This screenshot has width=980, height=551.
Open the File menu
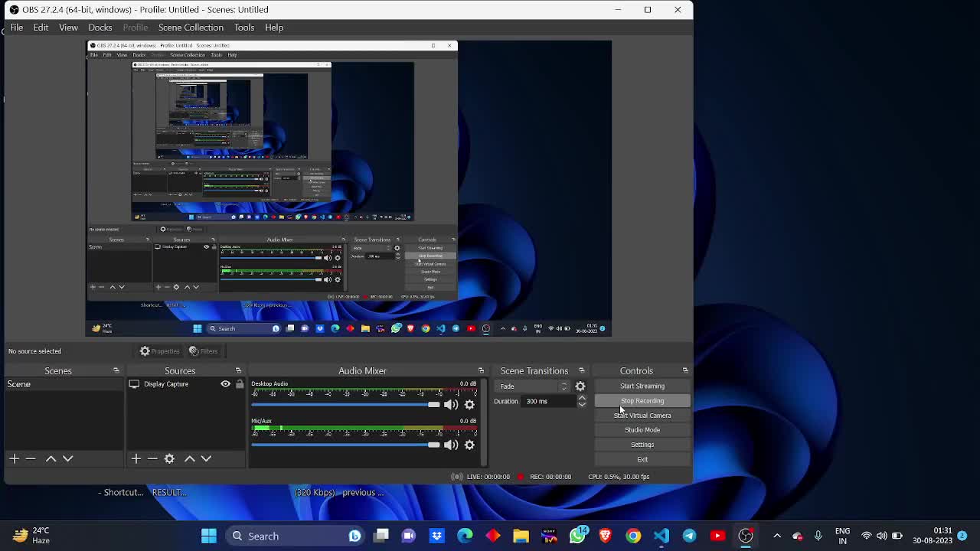tap(16, 28)
